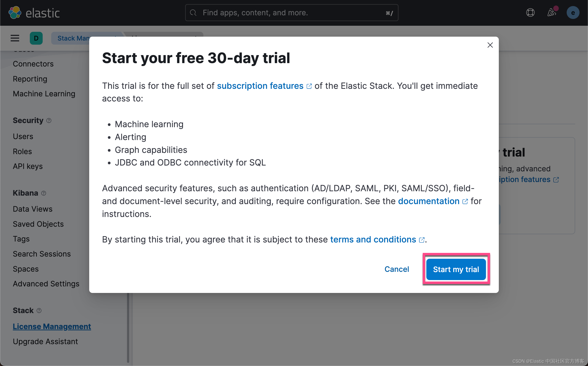Open Tags under Kibana
The image size is (588, 366).
tap(21, 239)
